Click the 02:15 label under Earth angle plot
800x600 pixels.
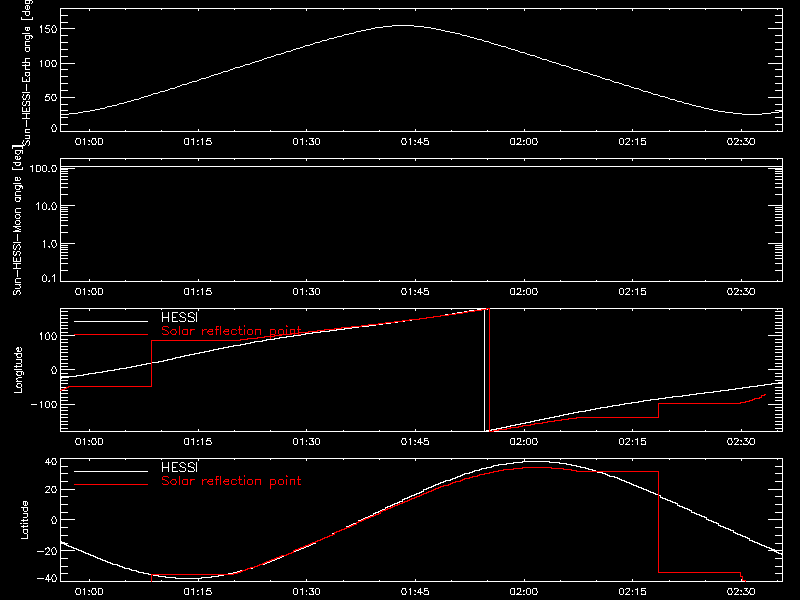[x=632, y=141]
